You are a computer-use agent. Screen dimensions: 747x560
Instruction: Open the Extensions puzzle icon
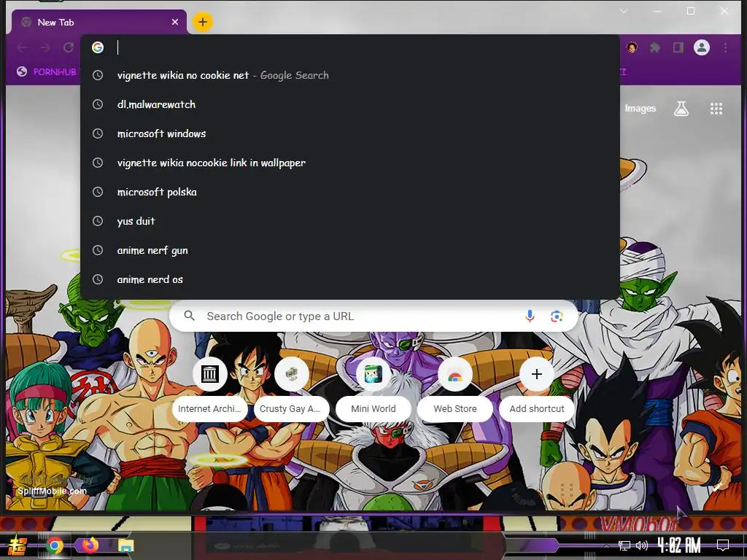(656, 47)
